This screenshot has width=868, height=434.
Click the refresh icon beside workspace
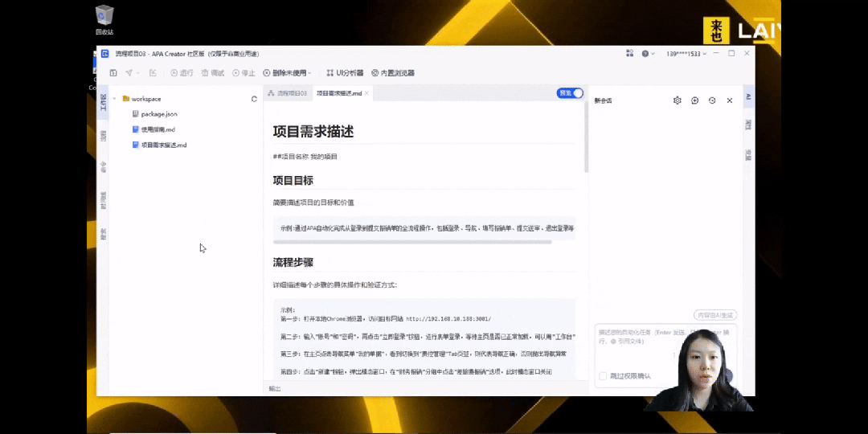(x=254, y=99)
